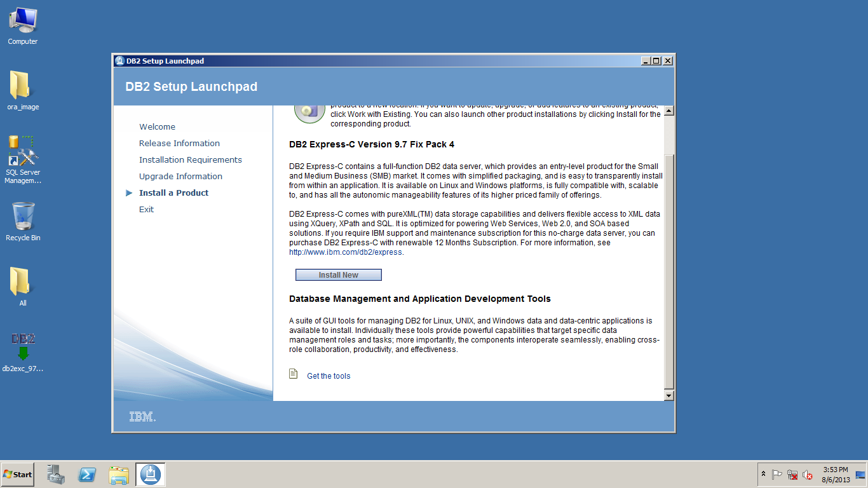868x488 pixels.
Task: Click the Action Center flag tray icon
Action: [x=776, y=475]
